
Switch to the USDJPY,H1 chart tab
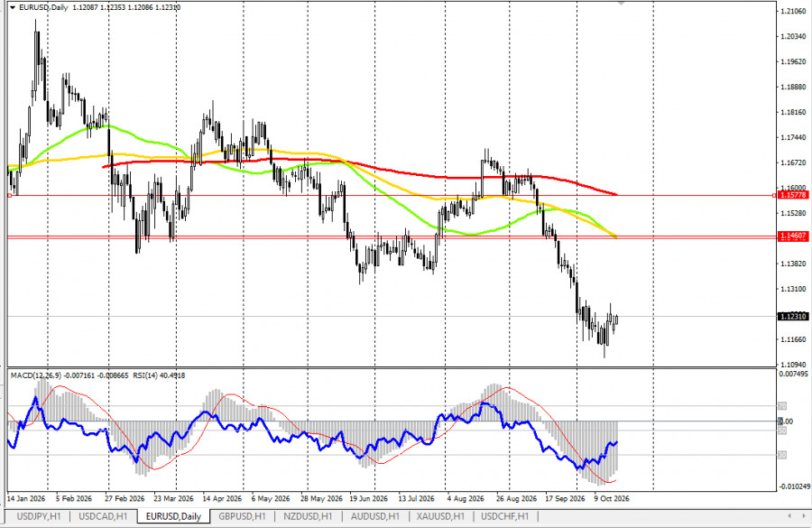click(38, 516)
